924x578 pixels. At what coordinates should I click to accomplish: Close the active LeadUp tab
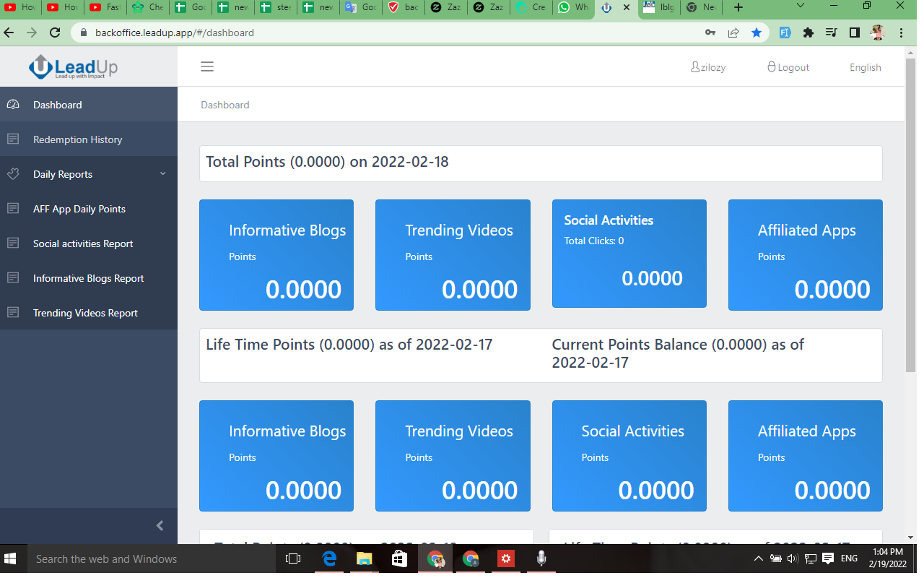click(x=625, y=7)
